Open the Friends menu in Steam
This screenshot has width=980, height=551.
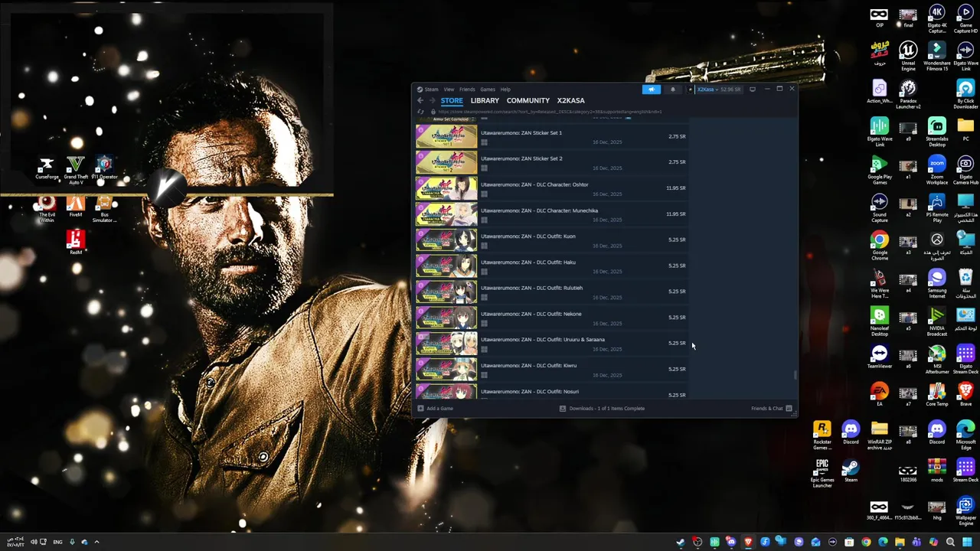coord(467,90)
